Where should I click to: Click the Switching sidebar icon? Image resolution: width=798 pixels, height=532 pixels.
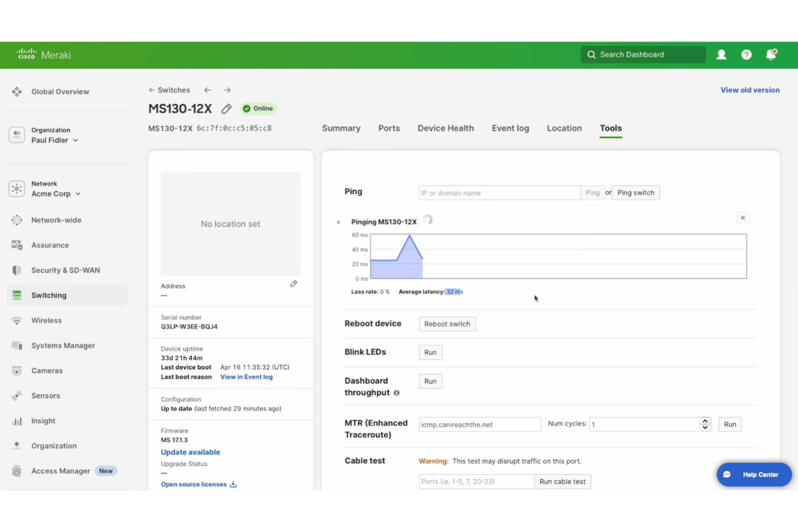(x=17, y=295)
